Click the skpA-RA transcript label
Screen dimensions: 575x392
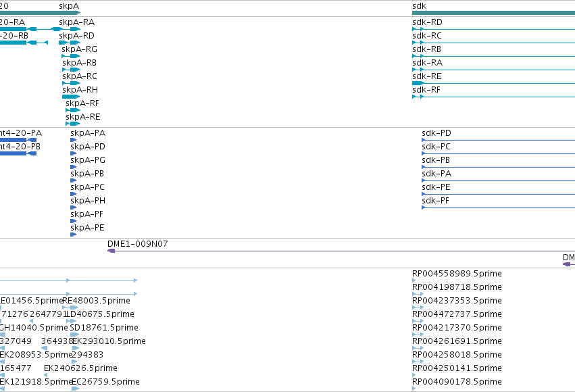click(76, 22)
